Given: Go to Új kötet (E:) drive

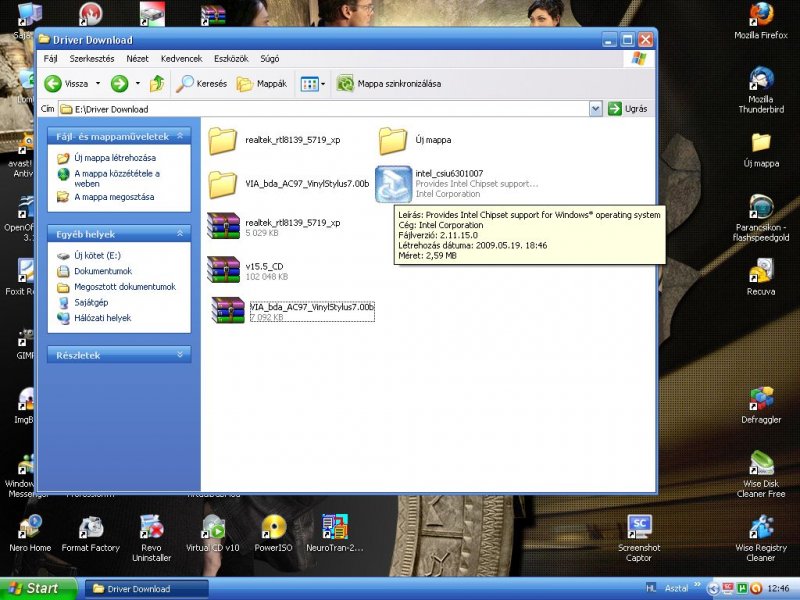Looking at the screenshot, I should [97, 256].
